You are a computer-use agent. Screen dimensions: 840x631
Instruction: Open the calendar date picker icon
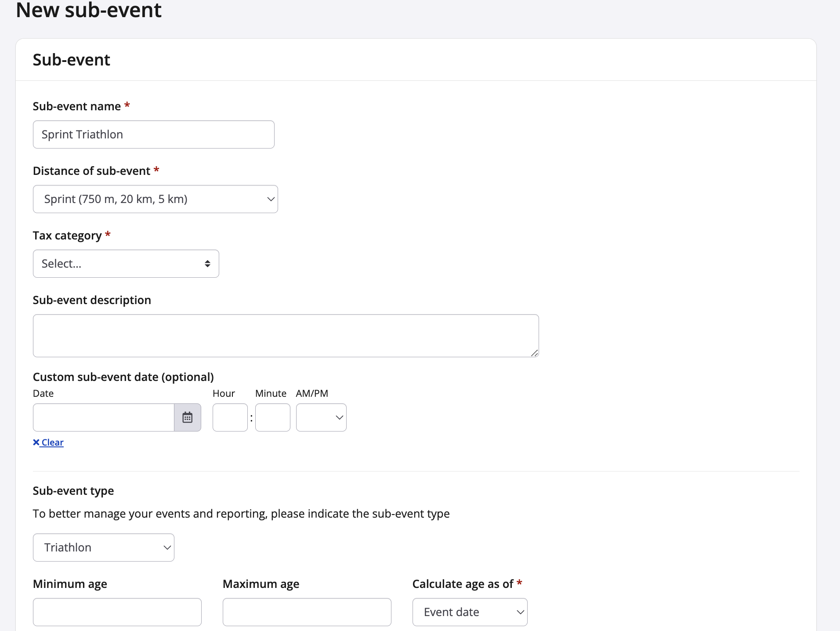[x=188, y=417]
